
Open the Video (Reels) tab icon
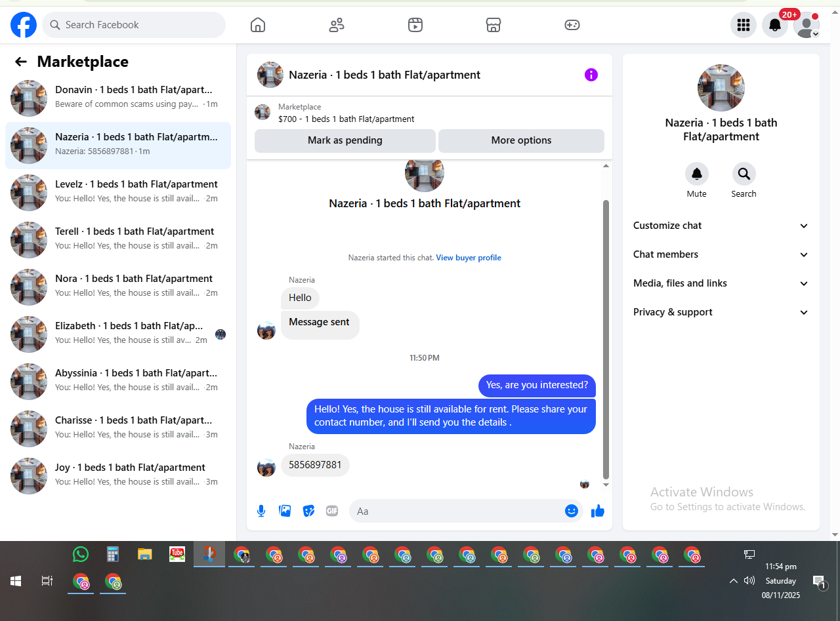point(415,25)
